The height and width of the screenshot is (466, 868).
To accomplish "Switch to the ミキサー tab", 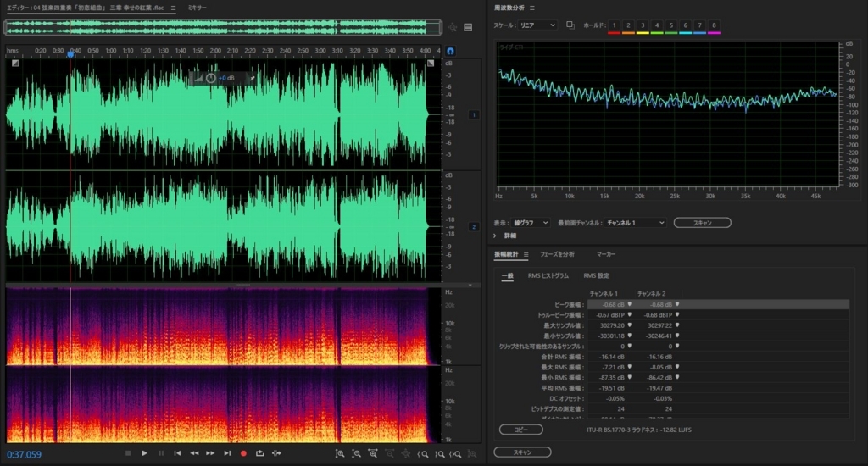I will point(197,8).
